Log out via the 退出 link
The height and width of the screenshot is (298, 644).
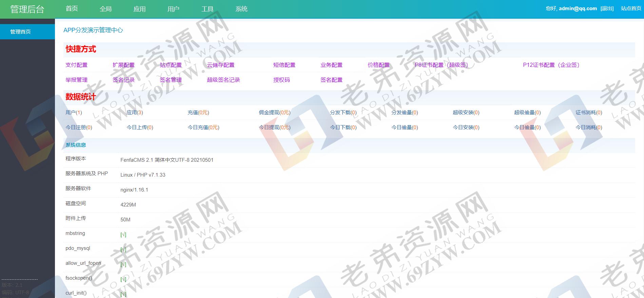click(607, 8)
